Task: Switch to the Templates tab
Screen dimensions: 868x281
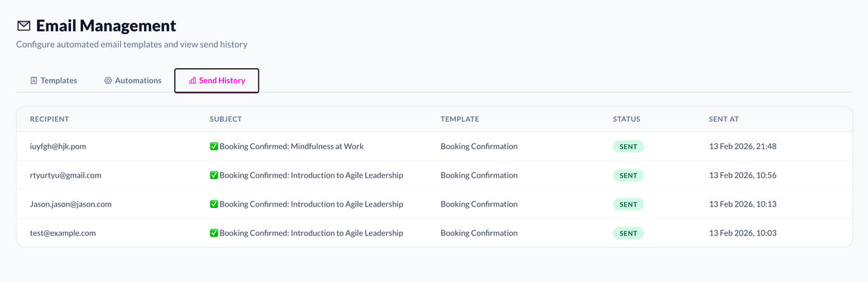Action: (54, 80)
